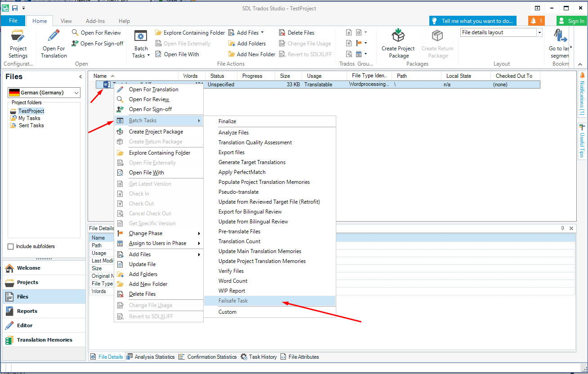This screenshot has width=588, height=374.
Task: Select Analyze Files batch task
Action: point(270,133)
